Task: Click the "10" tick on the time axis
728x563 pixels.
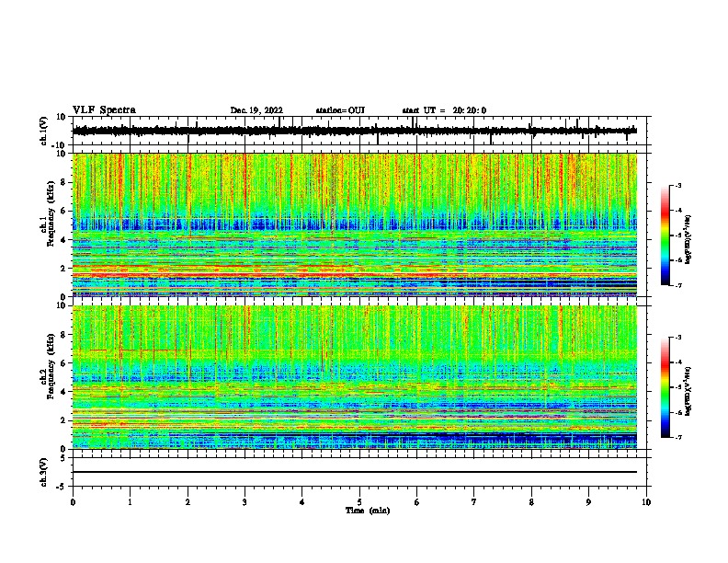Action: (646, 502)
